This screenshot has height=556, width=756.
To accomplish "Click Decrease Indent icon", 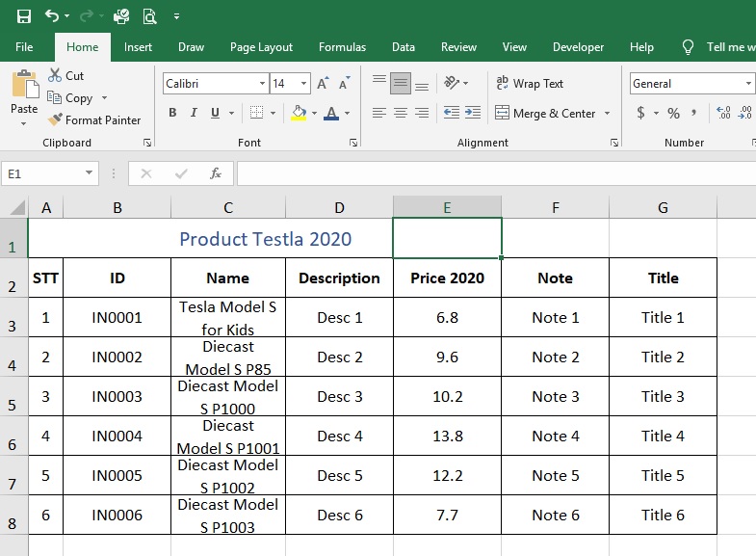I will [452, 113].
